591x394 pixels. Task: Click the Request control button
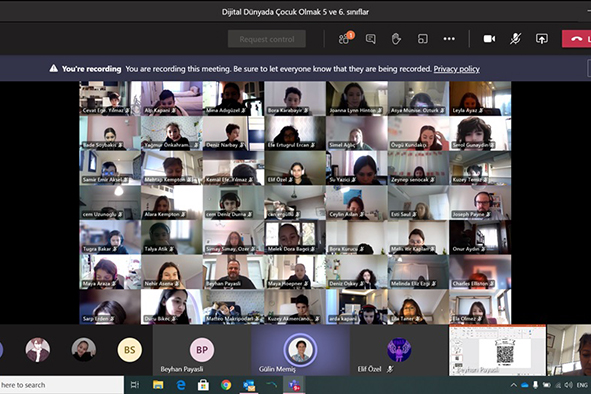click(267, 39)
